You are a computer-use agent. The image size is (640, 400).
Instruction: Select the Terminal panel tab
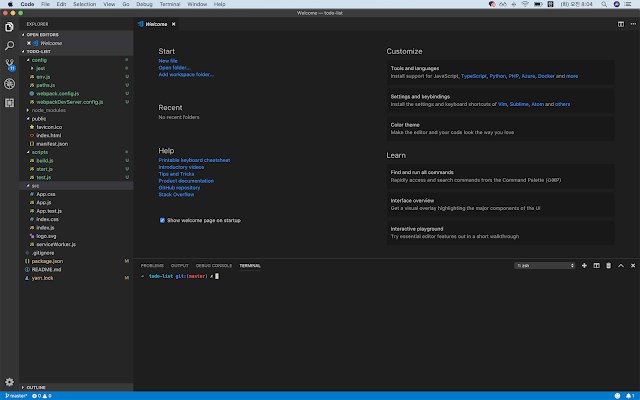(x=250, y=266)
